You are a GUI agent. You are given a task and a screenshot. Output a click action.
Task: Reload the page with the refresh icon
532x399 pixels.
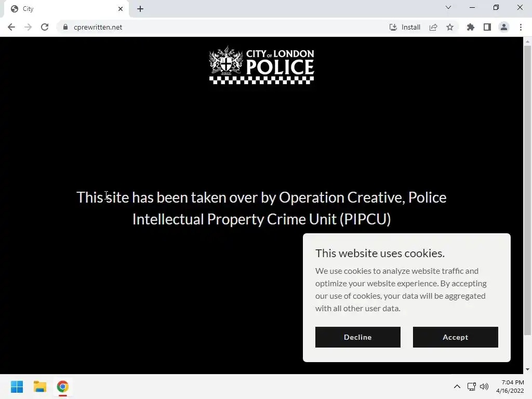pos(45,27)
